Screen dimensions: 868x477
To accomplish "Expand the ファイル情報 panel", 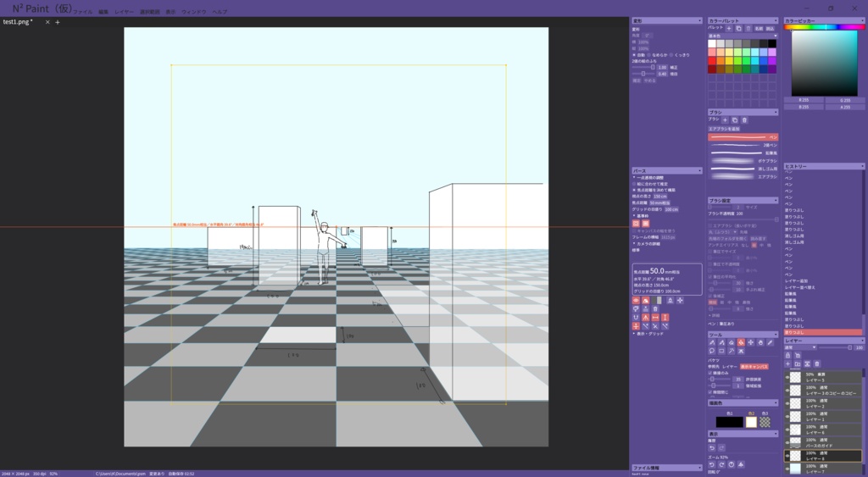I will (667, 468).
